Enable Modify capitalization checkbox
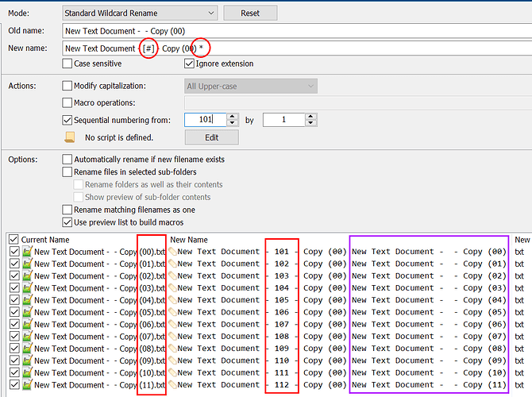The image size is (532, 397). [x=67, y=86]
